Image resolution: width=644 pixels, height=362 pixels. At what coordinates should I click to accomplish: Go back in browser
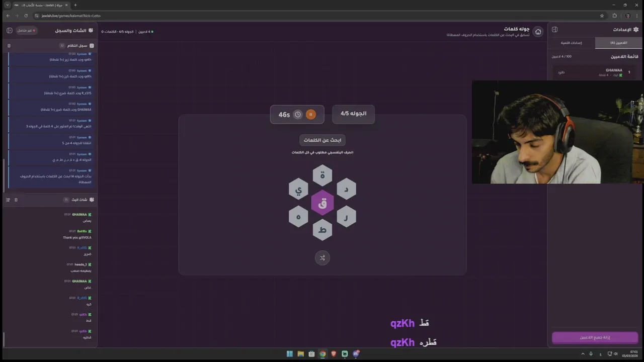click(x=8, y=16)
